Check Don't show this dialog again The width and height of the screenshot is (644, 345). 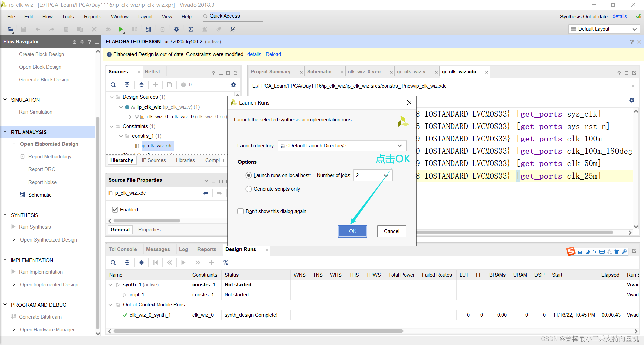[240, 211]
